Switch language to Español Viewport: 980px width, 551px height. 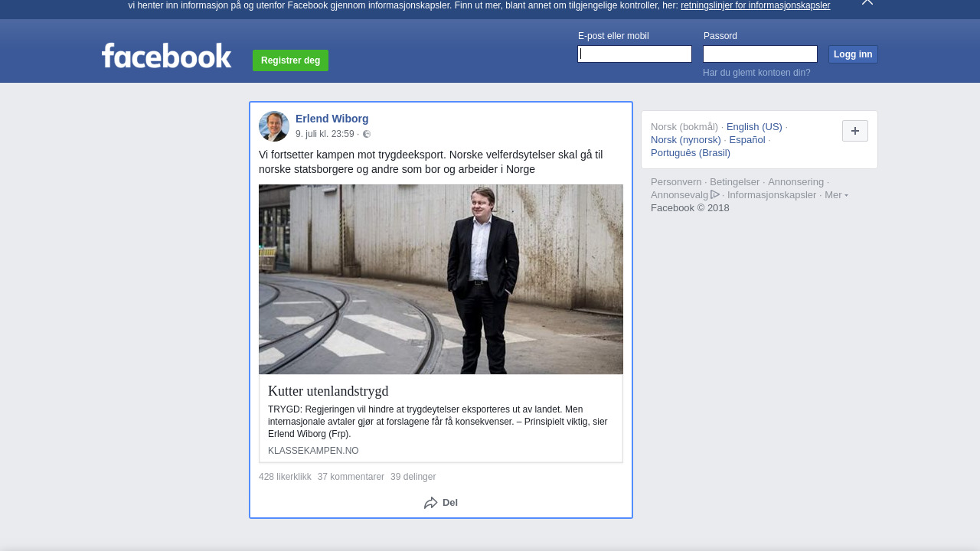coord(747,140)
